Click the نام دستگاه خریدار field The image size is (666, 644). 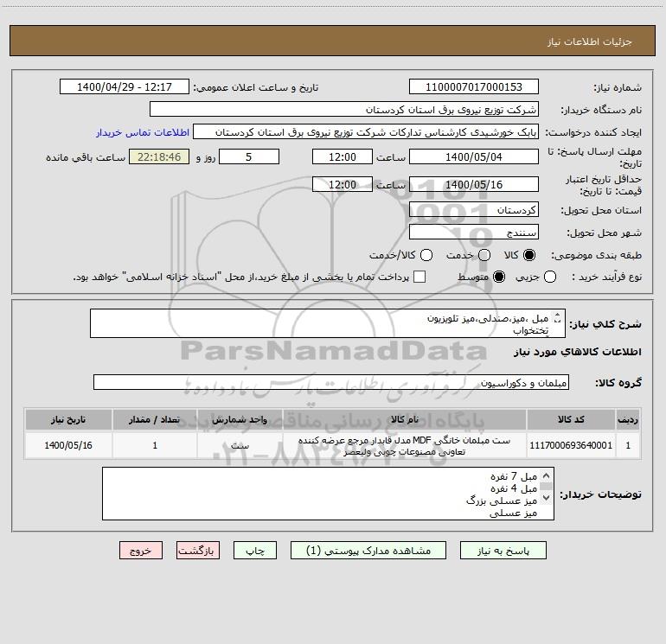point(344,110)
